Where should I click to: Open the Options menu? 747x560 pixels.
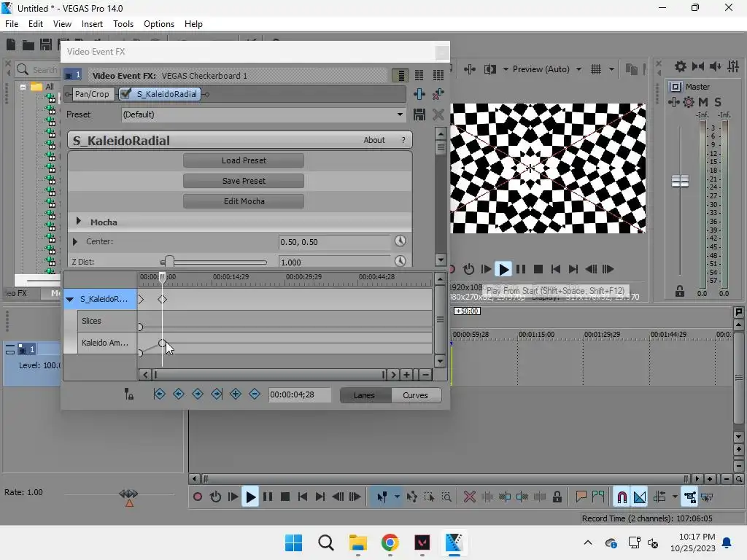pyautogui.click(x=158, y=24)
